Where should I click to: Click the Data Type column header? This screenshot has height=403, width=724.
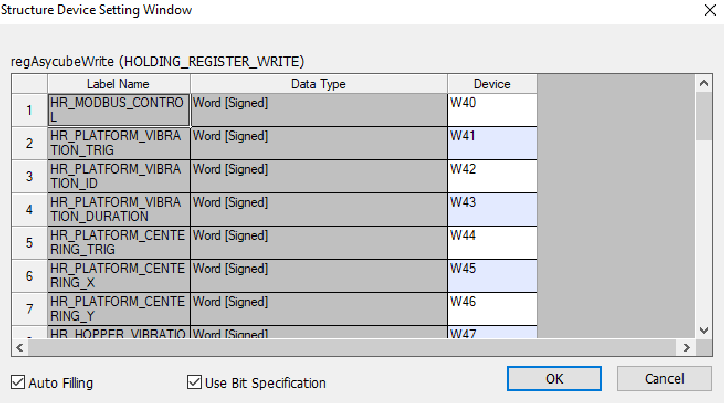[318, 84]
